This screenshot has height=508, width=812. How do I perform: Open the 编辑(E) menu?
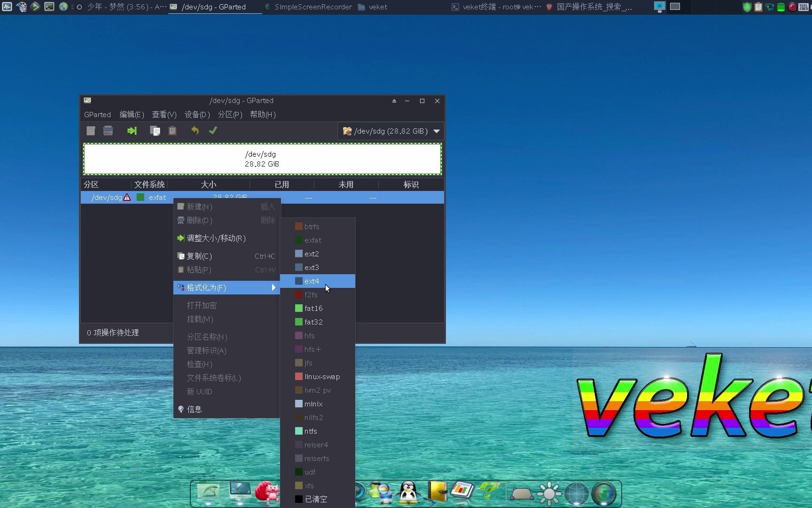click(132, 115)
